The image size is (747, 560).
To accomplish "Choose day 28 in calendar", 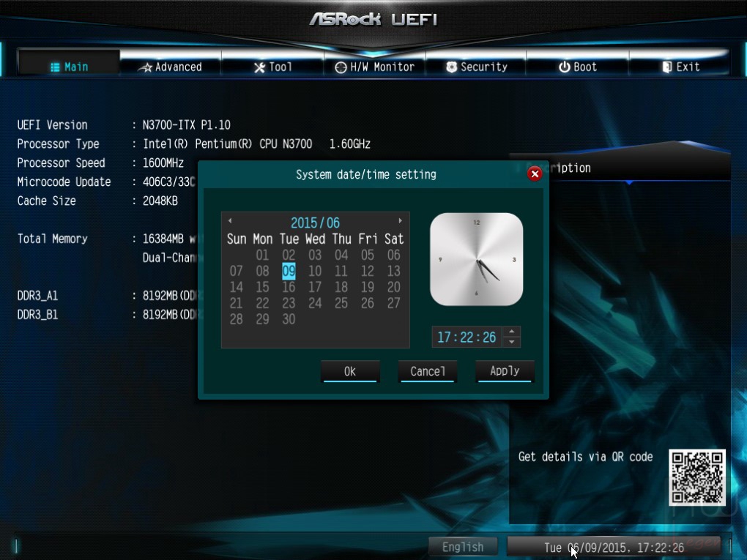I will click(x=237, y=319).
